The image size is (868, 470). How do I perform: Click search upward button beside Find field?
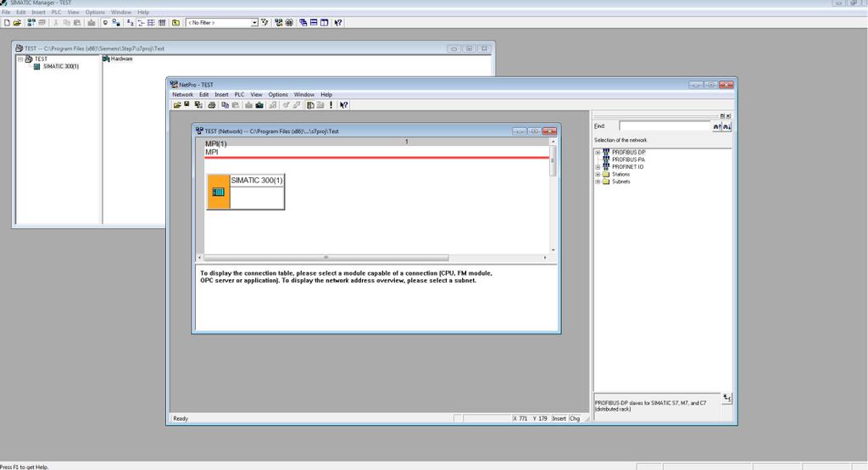pyautogui.click(x=717, y=127)
